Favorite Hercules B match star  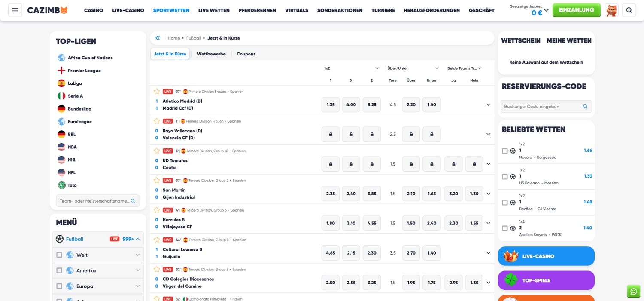click(157, 210)
